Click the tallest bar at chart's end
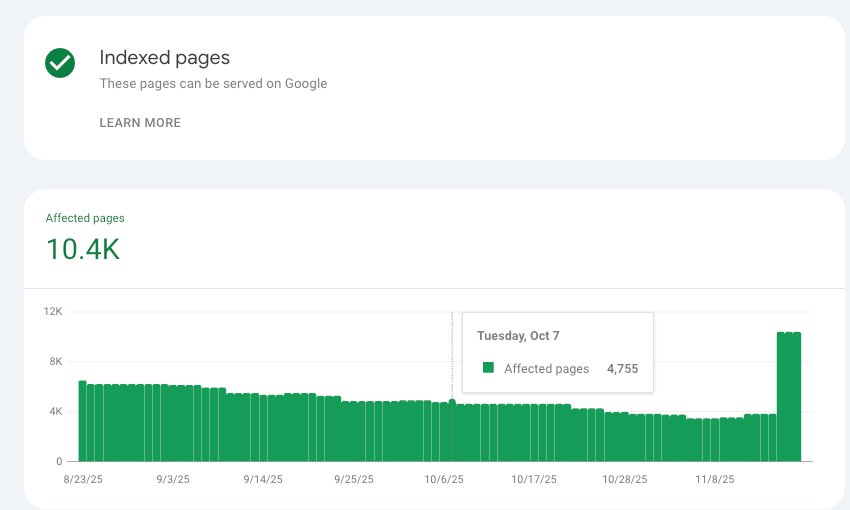 (x=789, y=397)
